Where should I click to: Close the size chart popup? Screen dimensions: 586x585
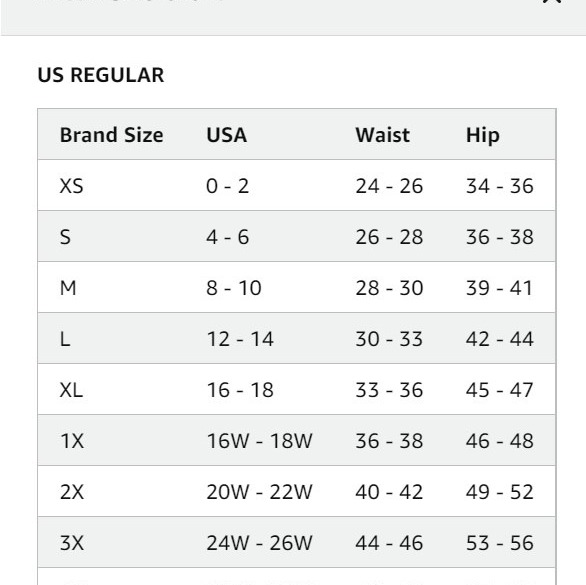coord(552,1)
